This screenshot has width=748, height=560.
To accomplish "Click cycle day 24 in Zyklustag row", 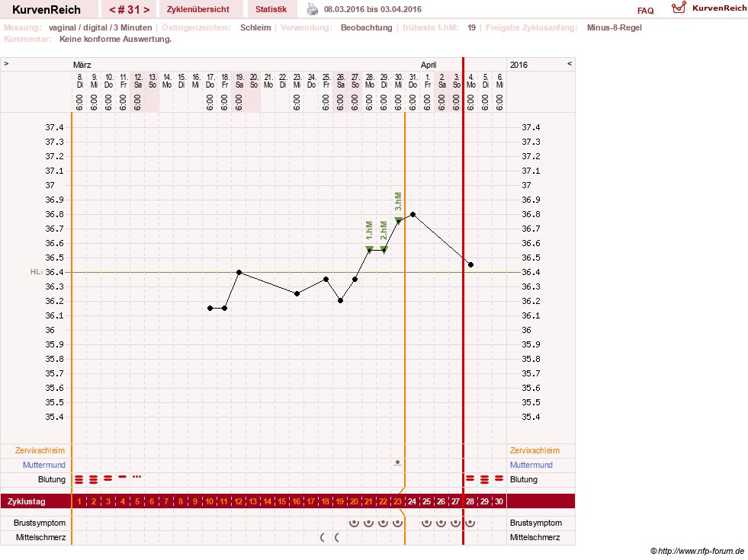I will click(413, 501).
